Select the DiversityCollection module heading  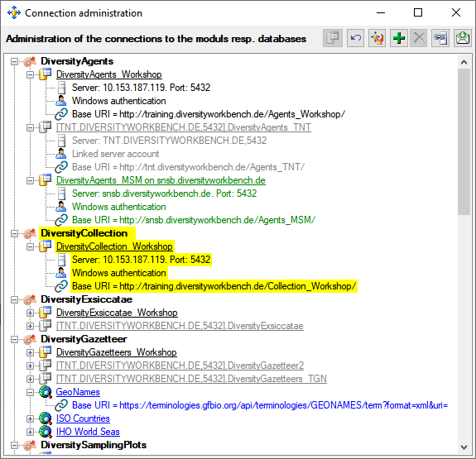(84, 233)
